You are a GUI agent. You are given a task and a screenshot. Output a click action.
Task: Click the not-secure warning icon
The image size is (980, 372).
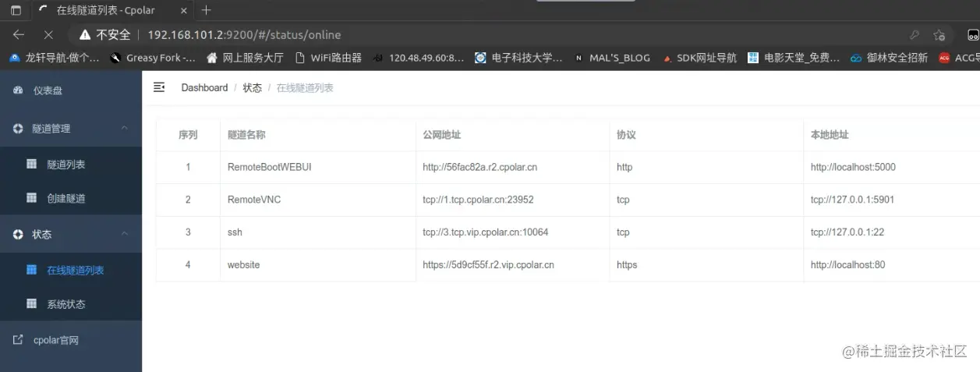[86, 34]
